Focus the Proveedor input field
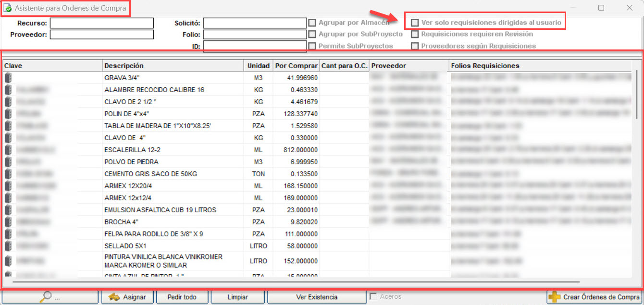The height and width of the screenshot is (305, 644). pyautogui.click(x=101, y=35)
